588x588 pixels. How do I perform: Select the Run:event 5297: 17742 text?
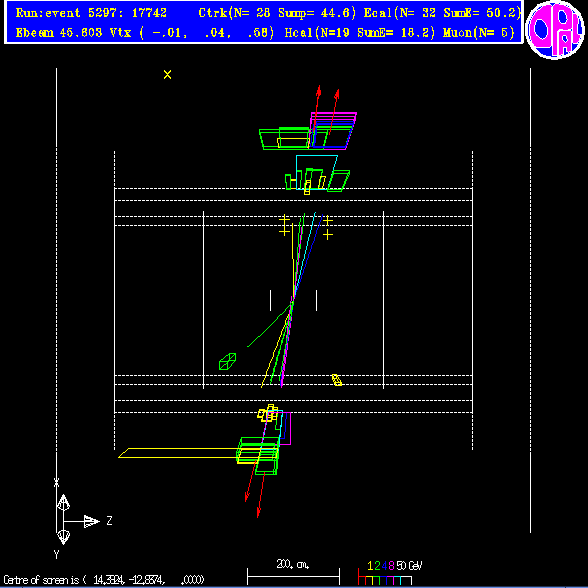coord(91,13)
